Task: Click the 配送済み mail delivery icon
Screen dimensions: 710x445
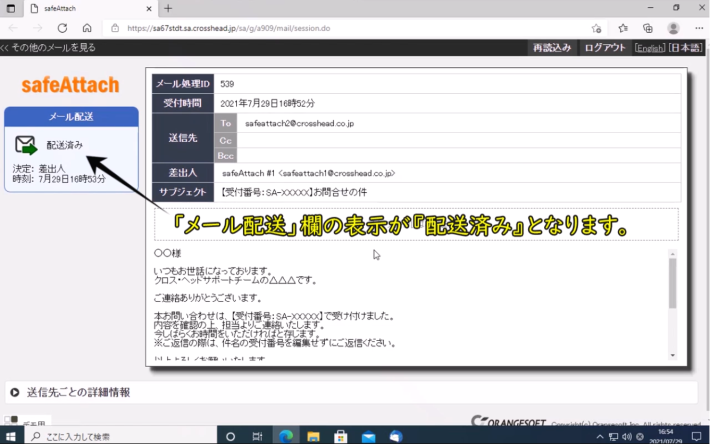Action: pos(26,145)
